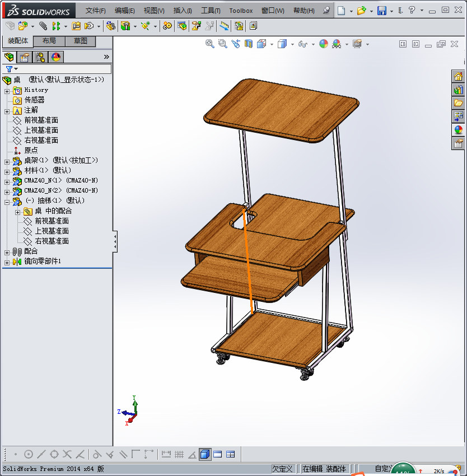Image resolution: width=467 pixels, height=476 pixels.
Task: Click Zoom to Fit in view toolbar
Action: (x=209, y=44)
